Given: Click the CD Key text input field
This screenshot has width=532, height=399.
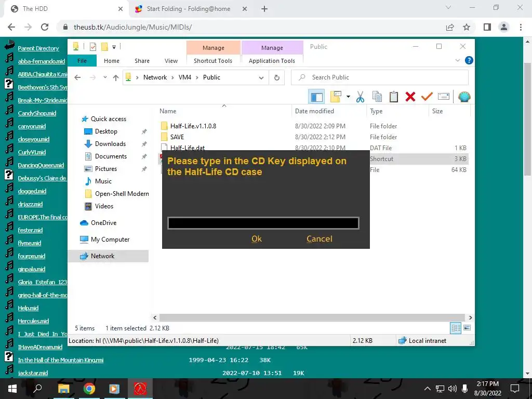Looking at the screenshot, I should point(263,223).
